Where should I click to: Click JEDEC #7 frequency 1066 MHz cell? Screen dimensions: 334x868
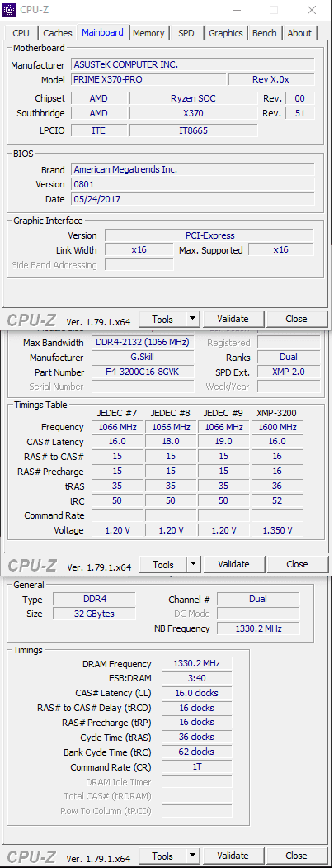click(117, 427)
